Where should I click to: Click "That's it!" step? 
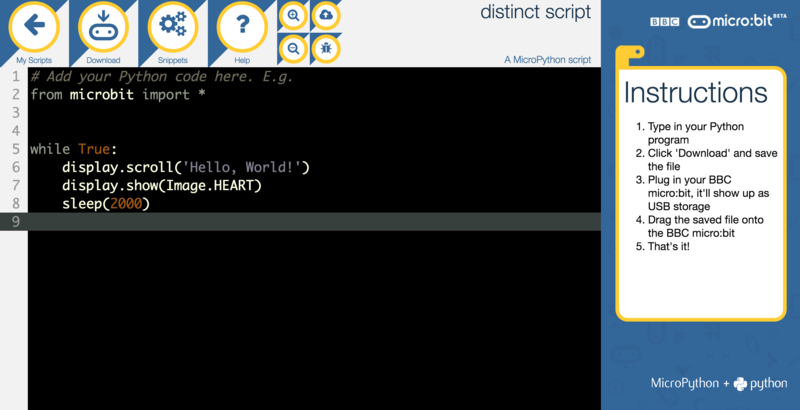[x=668, y=246]
